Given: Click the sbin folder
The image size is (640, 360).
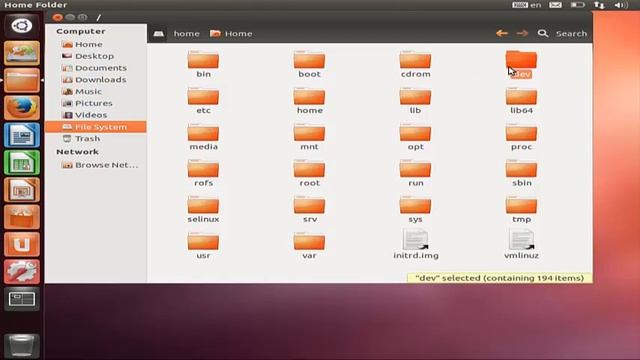Looking at the screenshot, I should click(521, 173).
